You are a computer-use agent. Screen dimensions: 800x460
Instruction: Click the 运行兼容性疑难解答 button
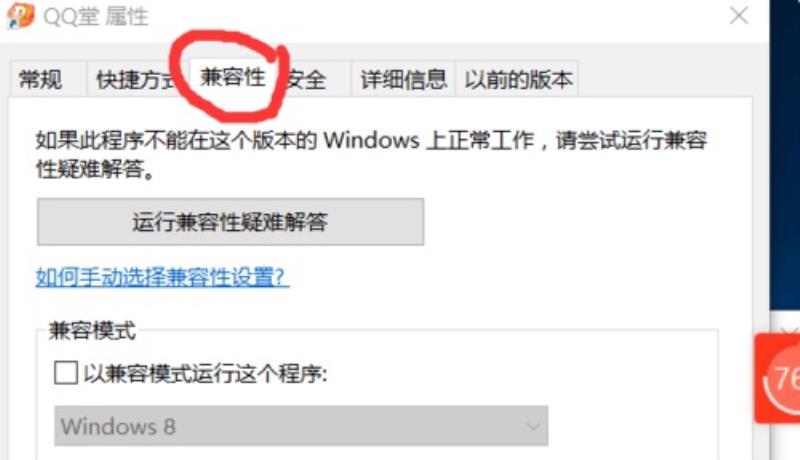[230, 222]
